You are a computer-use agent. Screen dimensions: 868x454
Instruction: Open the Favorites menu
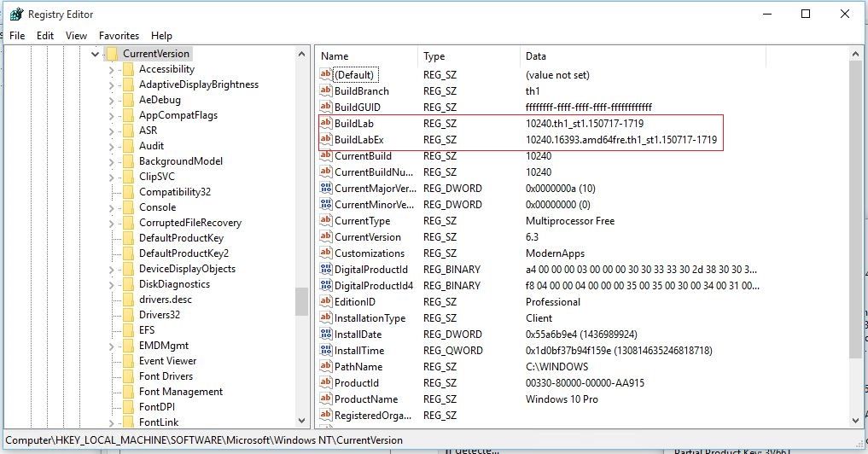click(x=119, y=36)
